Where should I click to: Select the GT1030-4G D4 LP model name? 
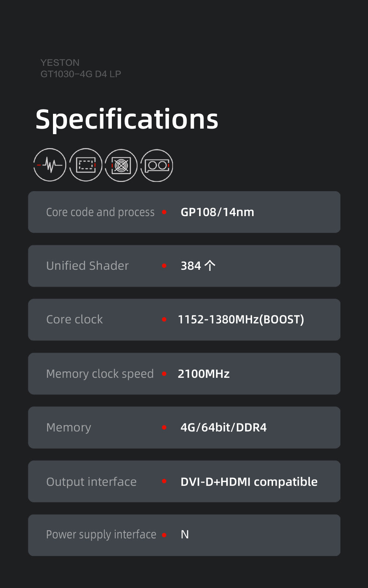point(81,74)
